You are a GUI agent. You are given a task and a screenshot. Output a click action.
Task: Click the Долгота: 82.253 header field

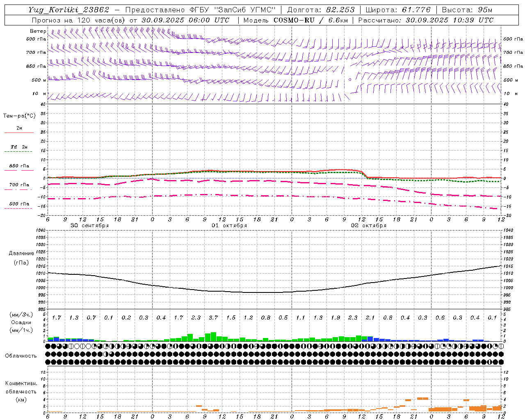pyautogui.click(x=321, y=10)
